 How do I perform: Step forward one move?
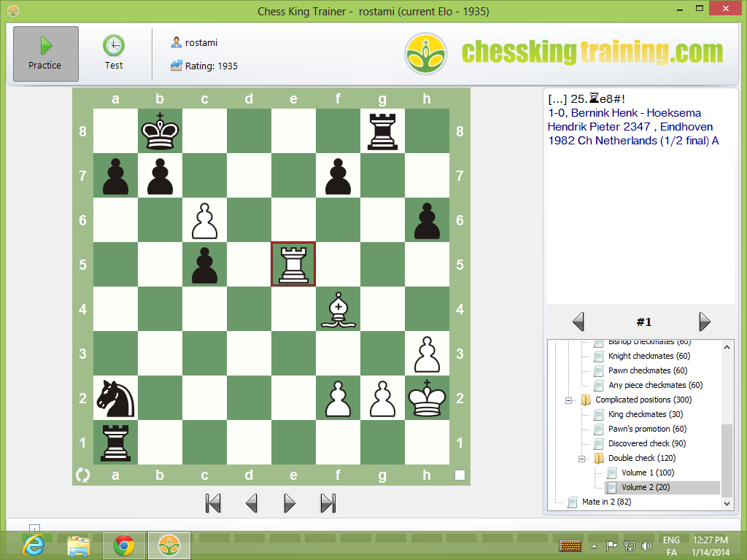pos(289,503)
